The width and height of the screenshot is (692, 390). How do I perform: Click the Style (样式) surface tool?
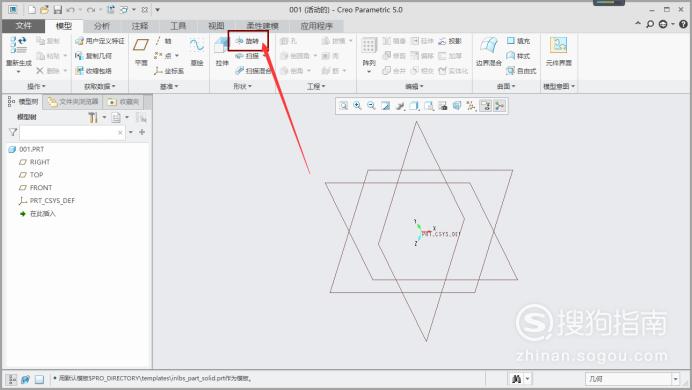coord(519,56)
